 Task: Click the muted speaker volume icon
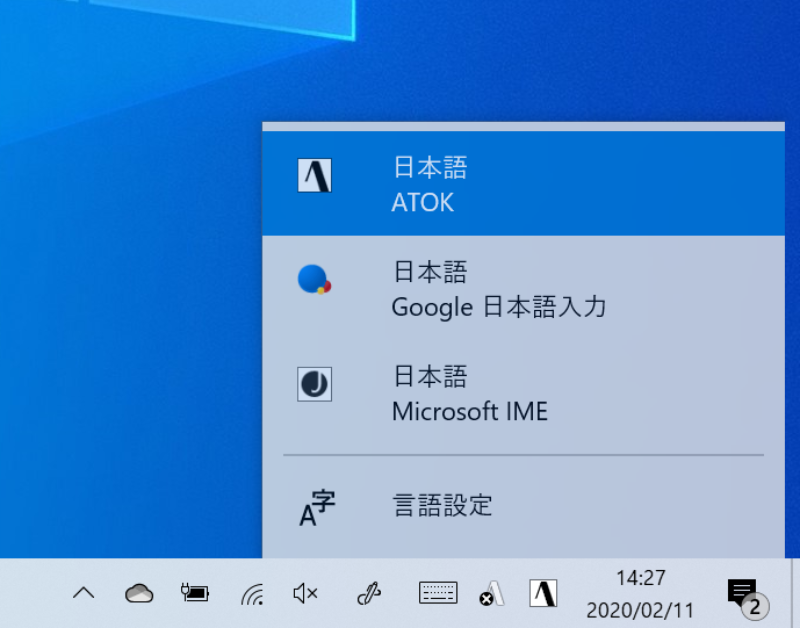[305, 593]
